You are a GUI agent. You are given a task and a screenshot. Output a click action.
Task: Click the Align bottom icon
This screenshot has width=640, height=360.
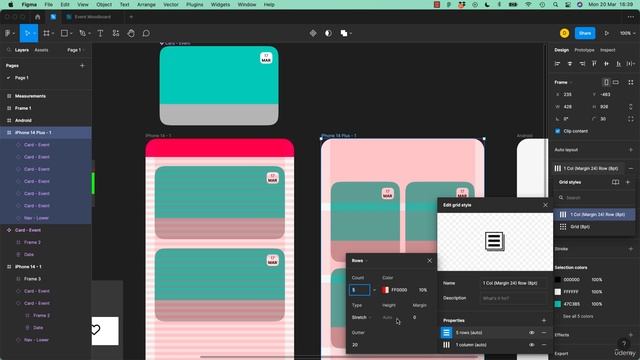[619, 64]
